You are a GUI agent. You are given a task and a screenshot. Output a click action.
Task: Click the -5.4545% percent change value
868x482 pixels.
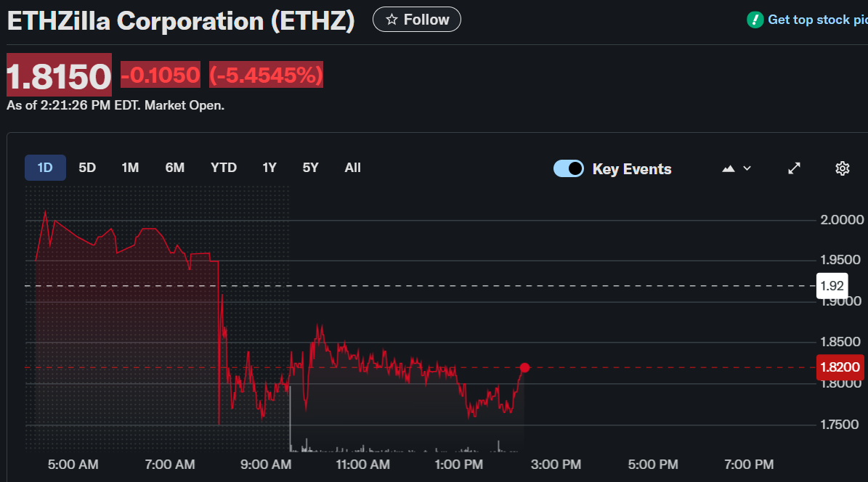[266, 75]
